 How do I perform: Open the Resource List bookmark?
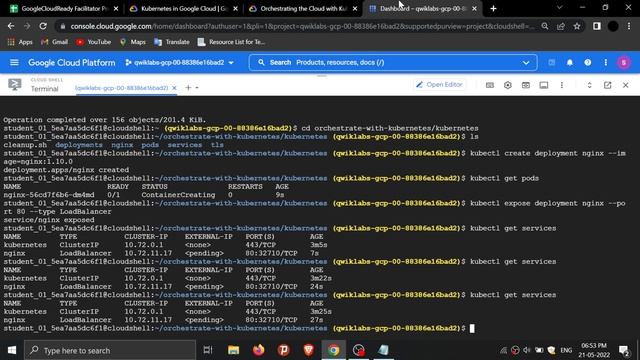click(231, 42)
